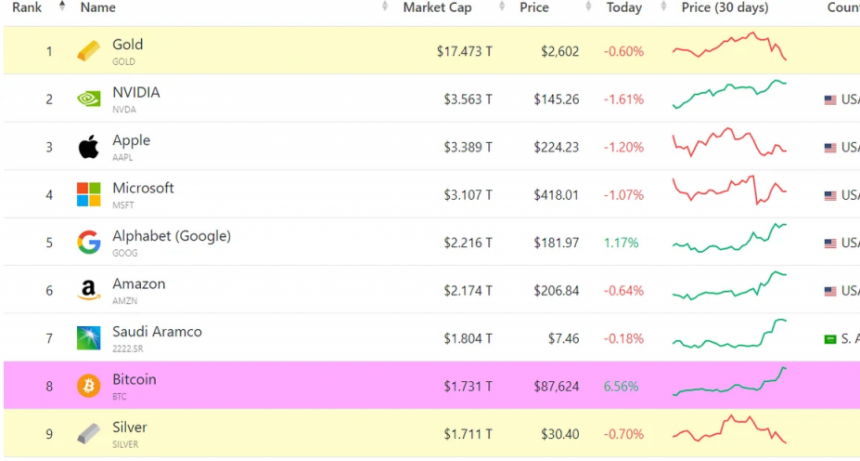Click the Apple logo icon
Image resolution: width=860 pixels, height=461 pixels.
pos(88,146)
